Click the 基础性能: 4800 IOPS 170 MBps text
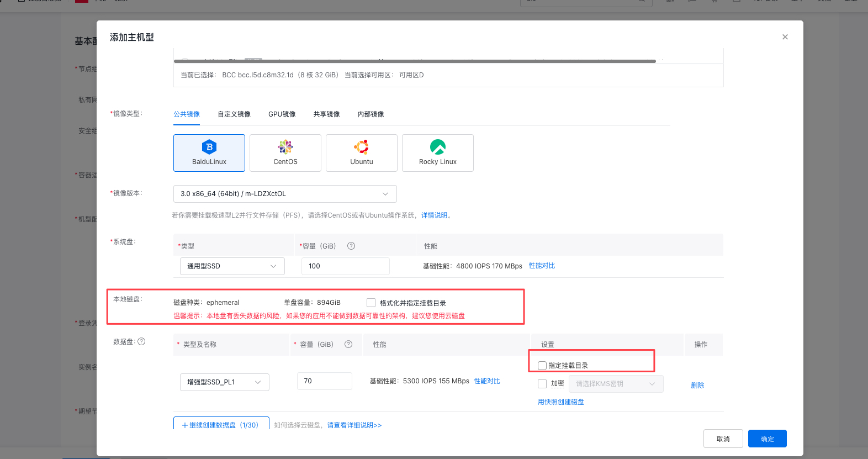 (x=473, y=266)
